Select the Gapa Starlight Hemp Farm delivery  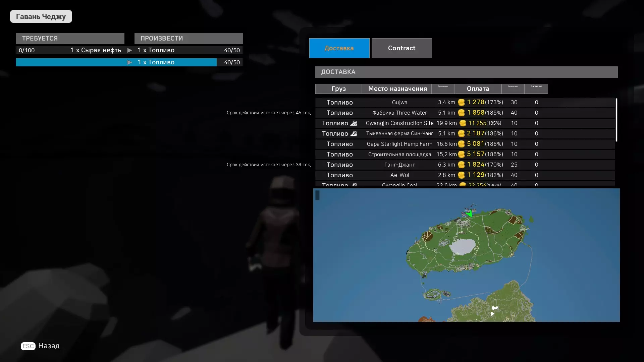point(399,144)
